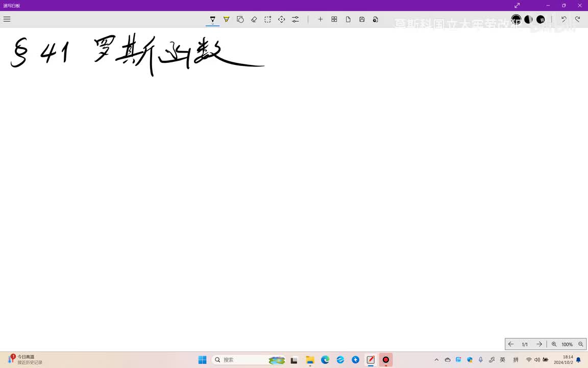This screenshot has height=368, width=588.
Task: Select the pen tool
Action: pyautogui.click(x=213, y=19)
